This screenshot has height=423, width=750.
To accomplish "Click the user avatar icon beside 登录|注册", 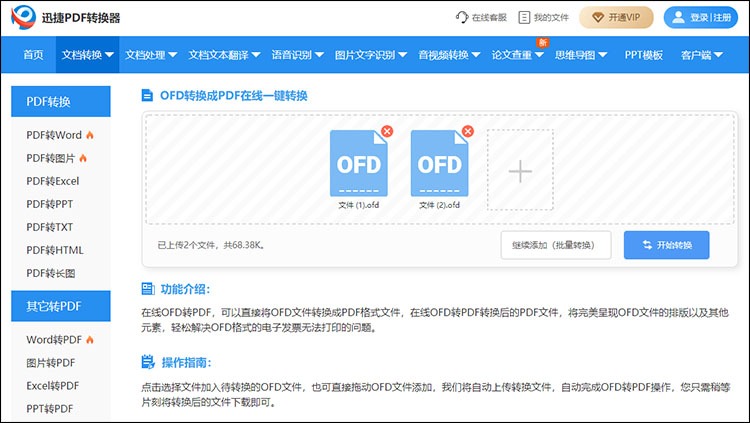I will [678, 17].
